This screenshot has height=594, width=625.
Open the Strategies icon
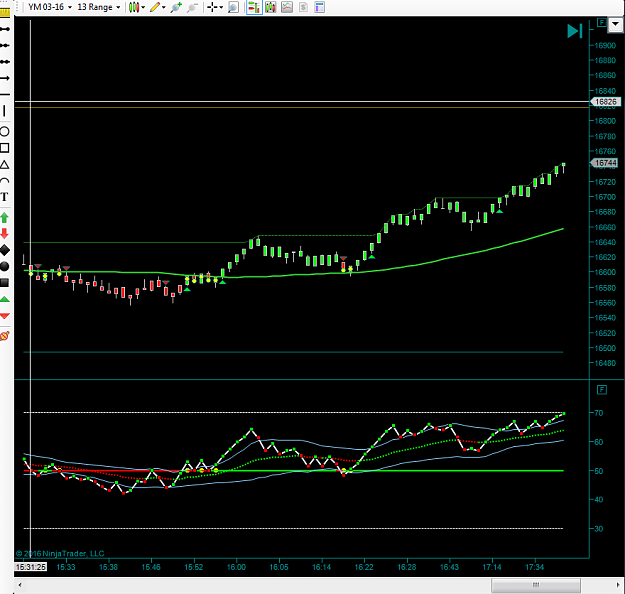303,7
